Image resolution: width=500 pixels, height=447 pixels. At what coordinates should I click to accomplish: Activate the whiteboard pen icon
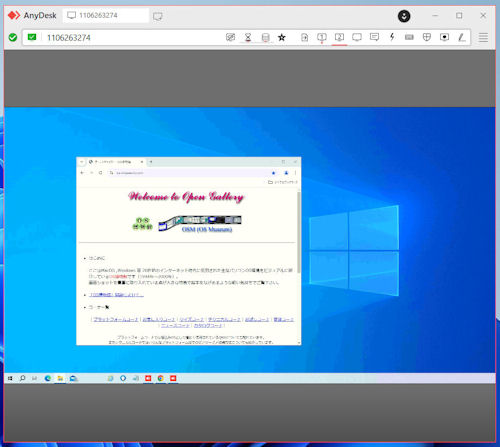click(x=462, y=37)
